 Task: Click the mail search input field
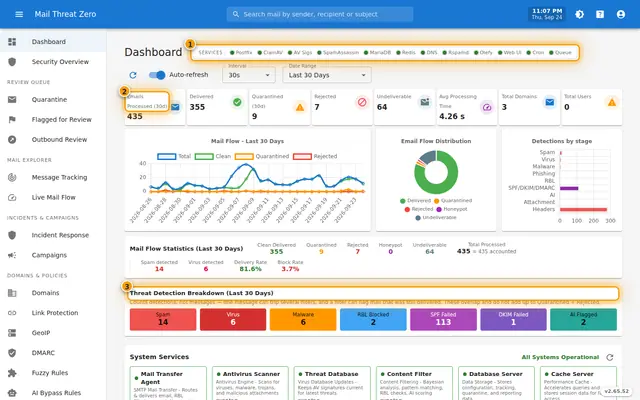pos(320,14)
